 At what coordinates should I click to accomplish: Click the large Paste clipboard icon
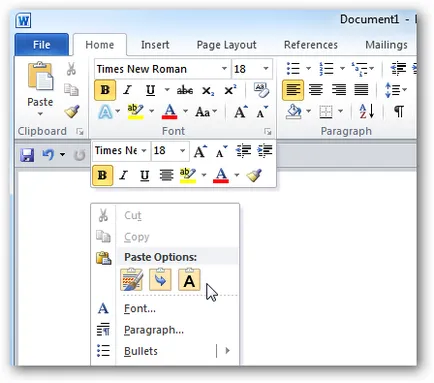point(40,76)
